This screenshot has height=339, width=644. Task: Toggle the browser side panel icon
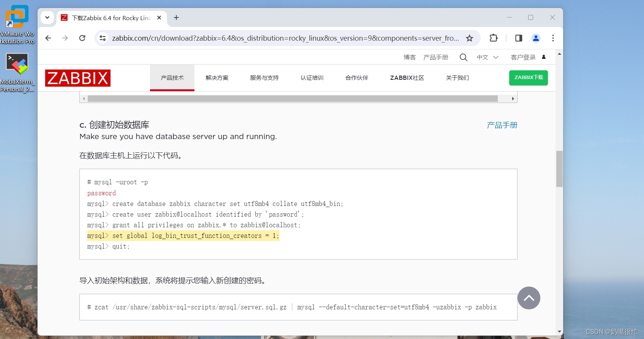518,38
